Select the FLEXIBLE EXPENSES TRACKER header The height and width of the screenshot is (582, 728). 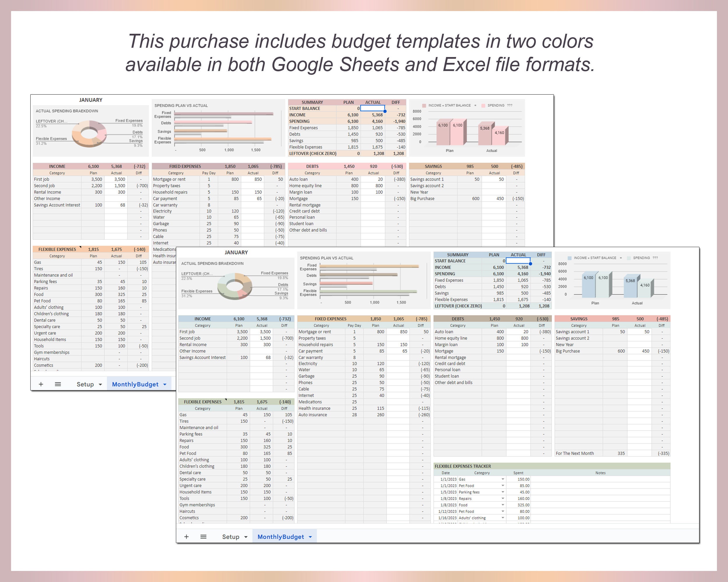tap(552, 466)
